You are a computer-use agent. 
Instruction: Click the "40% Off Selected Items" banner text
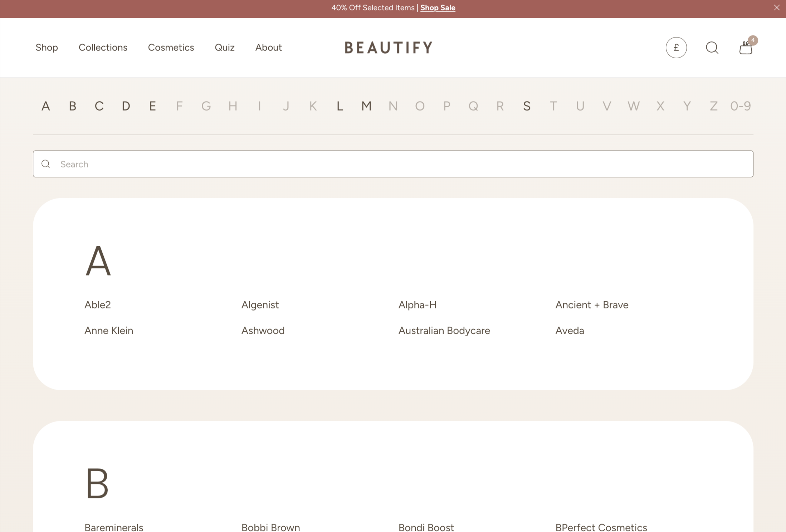tap(373, 8)
